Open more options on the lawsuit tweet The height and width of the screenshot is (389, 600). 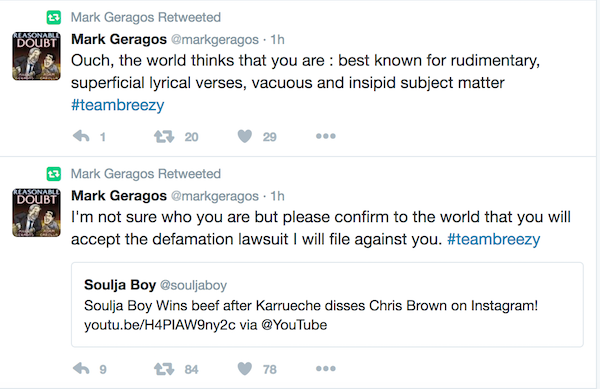click(326, 368)
